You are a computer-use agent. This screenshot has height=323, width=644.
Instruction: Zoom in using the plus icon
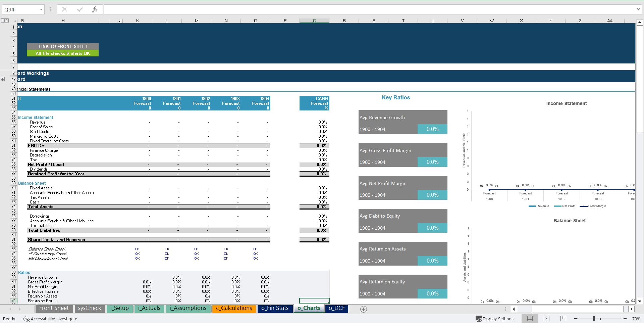pyautogui.click(x=625, y=319)
